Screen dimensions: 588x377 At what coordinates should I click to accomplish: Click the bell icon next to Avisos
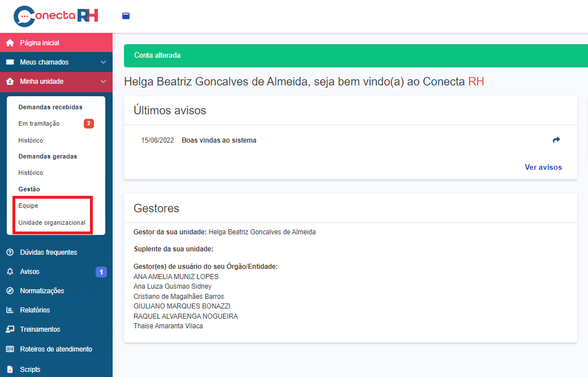pos(10,272)
